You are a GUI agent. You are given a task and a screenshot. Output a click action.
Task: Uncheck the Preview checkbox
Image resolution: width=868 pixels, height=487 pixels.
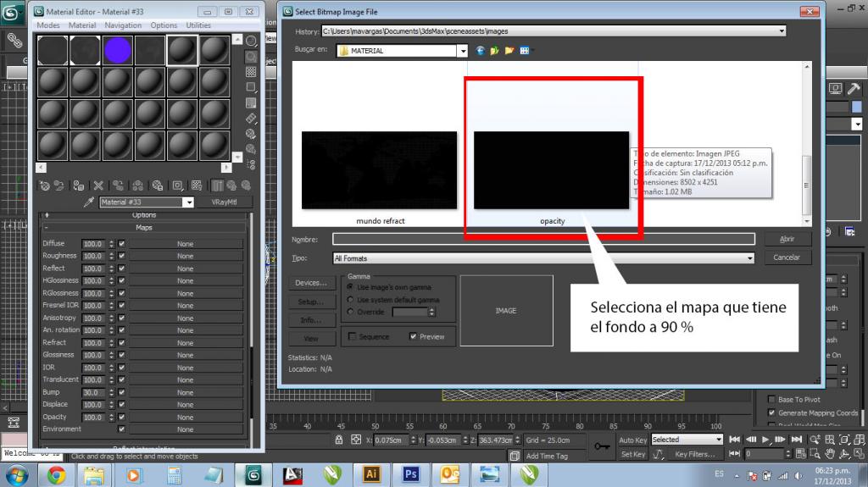click(413, 336)
